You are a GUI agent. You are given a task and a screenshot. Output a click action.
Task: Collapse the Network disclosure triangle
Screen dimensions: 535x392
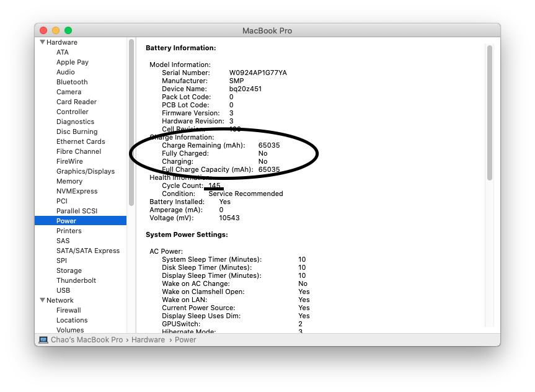pos(42,300)
